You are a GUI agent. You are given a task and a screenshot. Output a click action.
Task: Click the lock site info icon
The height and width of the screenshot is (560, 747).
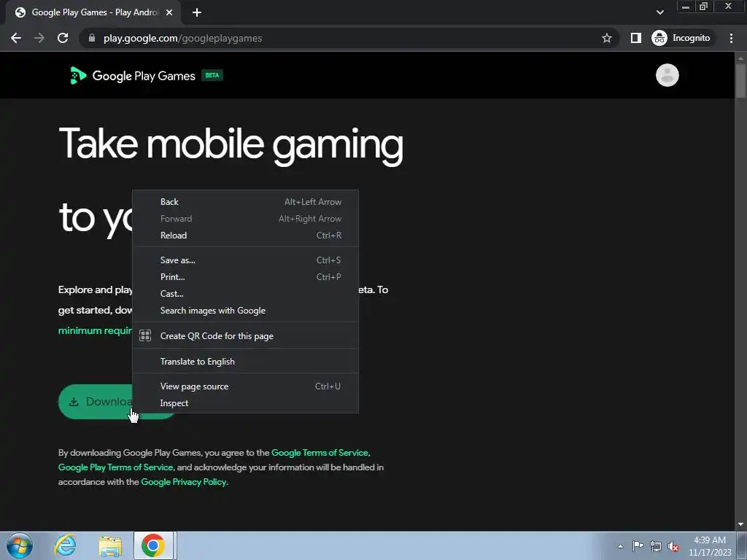pos(92,38)
